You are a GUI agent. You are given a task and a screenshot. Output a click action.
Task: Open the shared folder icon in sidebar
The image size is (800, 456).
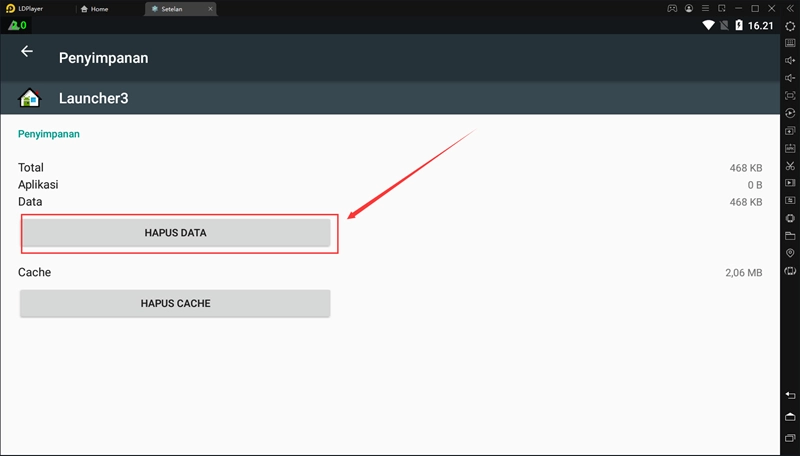790,236
